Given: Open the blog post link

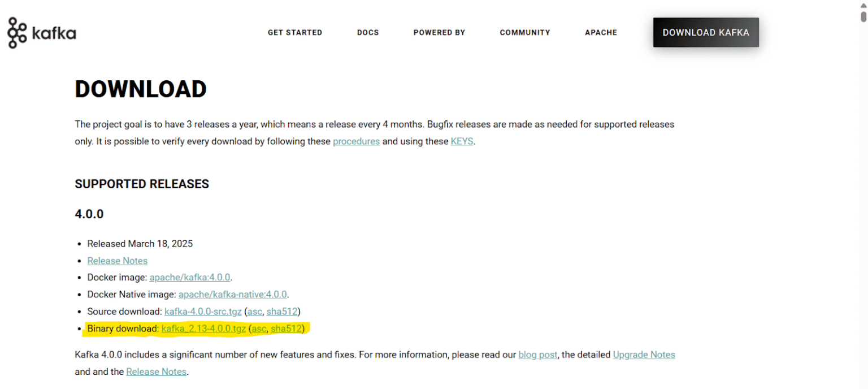Looking at the screenshot, I should [x=538, y=355].
